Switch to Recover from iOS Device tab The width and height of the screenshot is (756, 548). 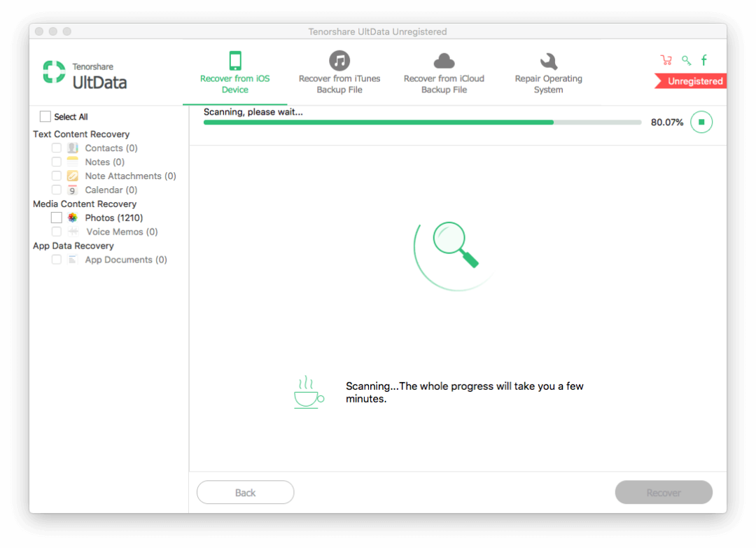click(235, 73)
